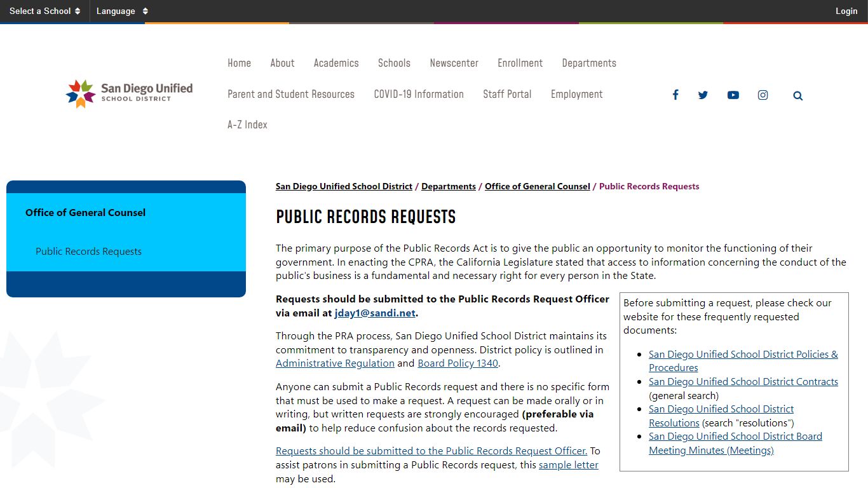868x488 pixels.
Task: Open the district Facebook page icon
Action: click(x=675, y=95)
